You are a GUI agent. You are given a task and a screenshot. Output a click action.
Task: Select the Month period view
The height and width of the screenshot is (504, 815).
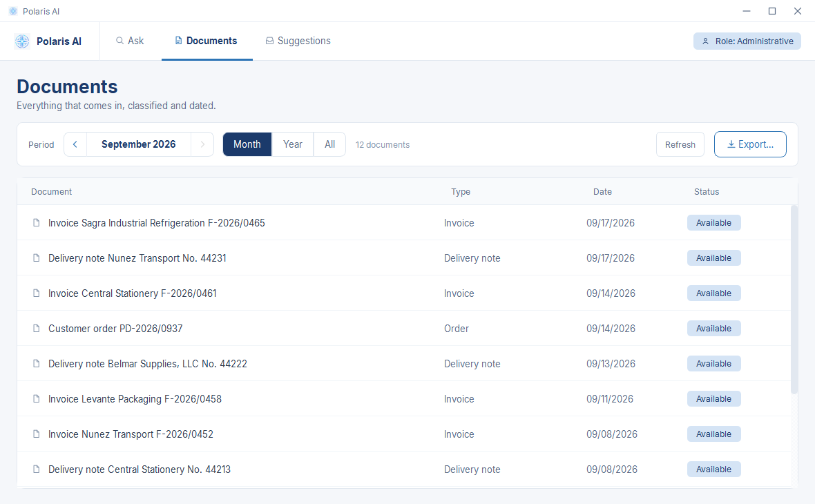247,144
